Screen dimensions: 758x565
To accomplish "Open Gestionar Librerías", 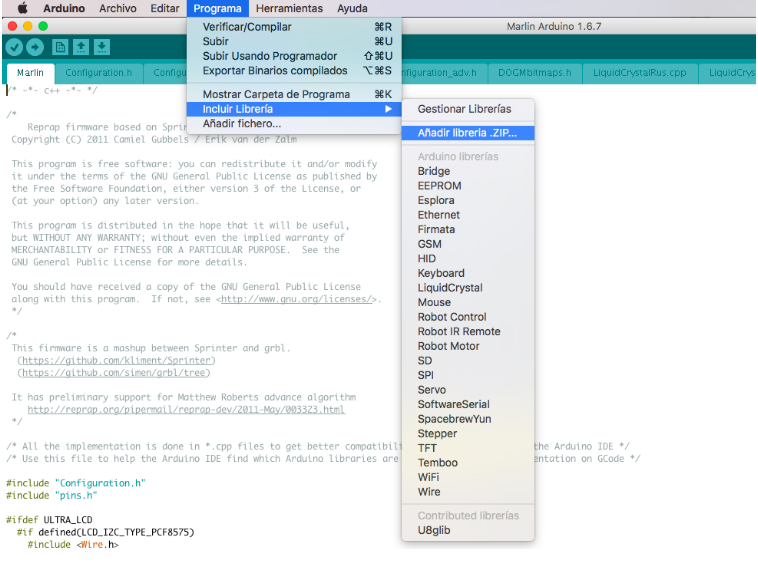I will (467, 109).
